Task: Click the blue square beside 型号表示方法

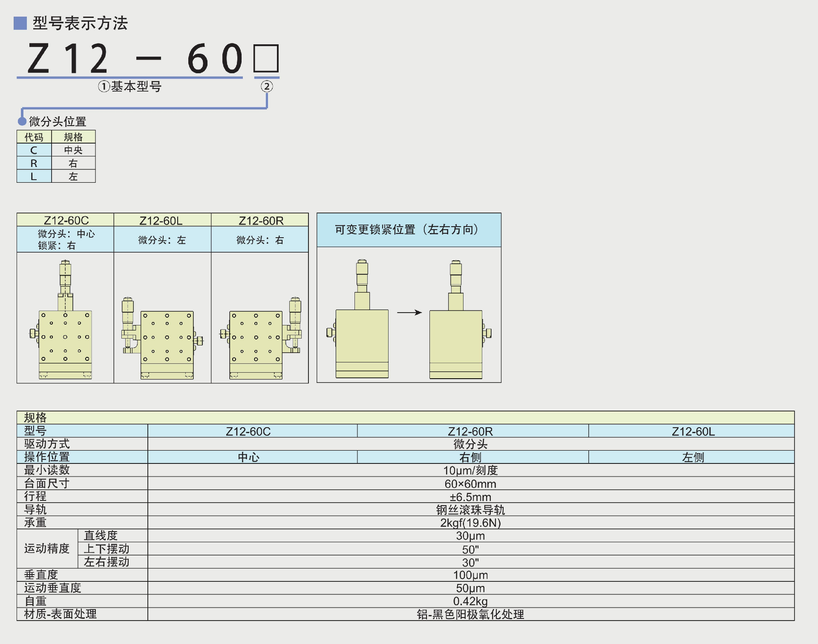Action: pos(20,23)
